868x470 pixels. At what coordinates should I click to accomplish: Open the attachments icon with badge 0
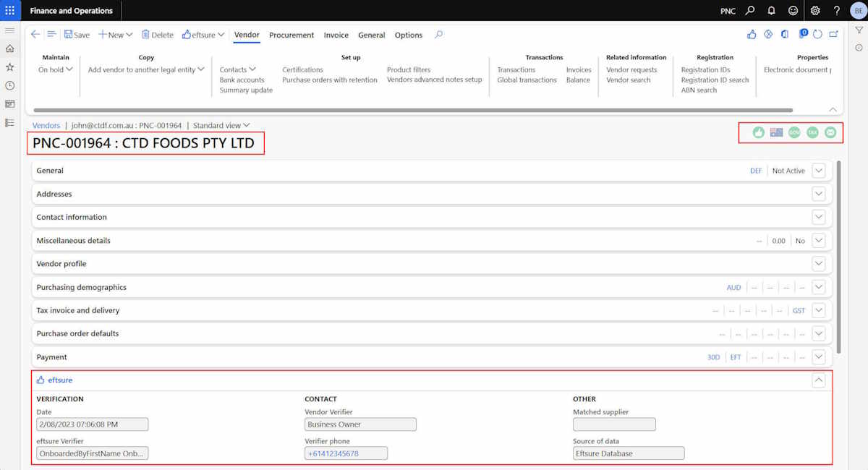click(x=803, y=33)
